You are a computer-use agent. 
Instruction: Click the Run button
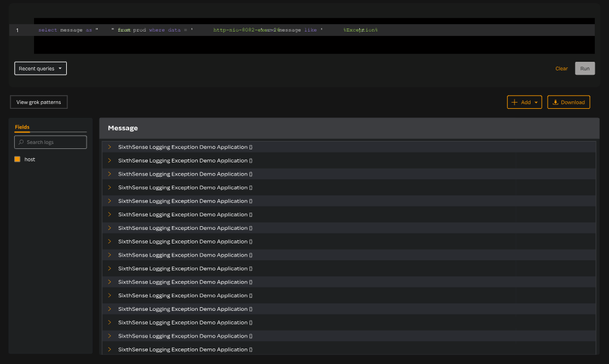click(x=584, y=68)
